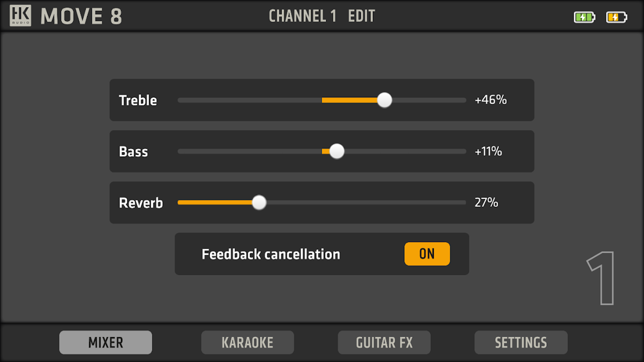Click the Bass +11% value readout

tap(488, 151)
